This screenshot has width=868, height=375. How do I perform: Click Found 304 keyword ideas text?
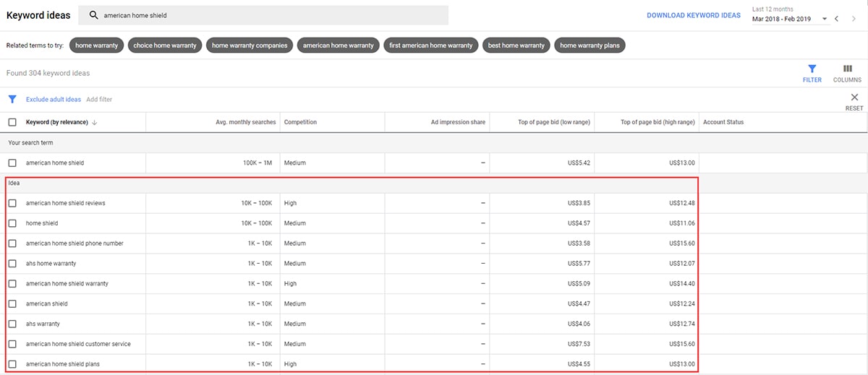[48, 73]
